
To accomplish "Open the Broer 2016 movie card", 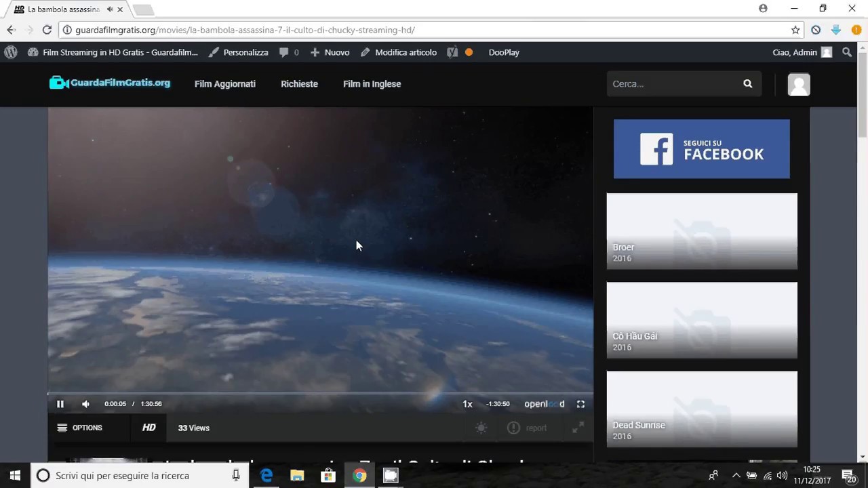I will (x=702, y=231).
